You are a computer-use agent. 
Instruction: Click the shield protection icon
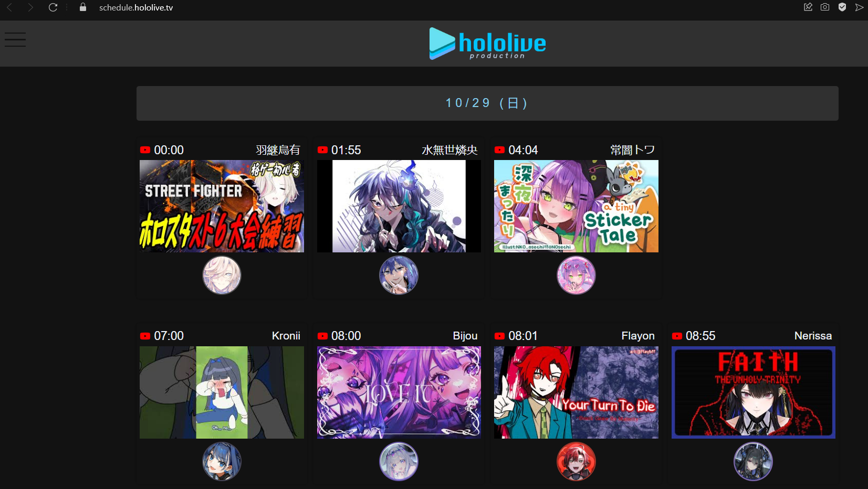click(x=842, y=7)
